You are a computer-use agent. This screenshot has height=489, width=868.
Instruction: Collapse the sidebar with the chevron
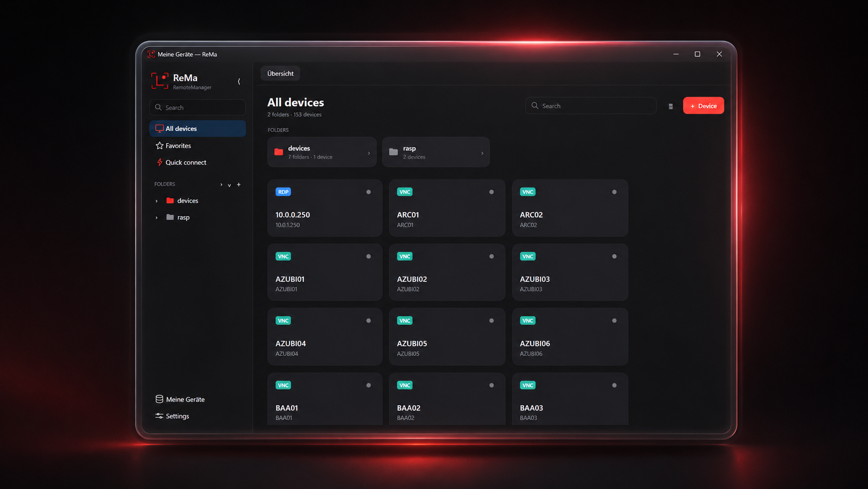239,81
